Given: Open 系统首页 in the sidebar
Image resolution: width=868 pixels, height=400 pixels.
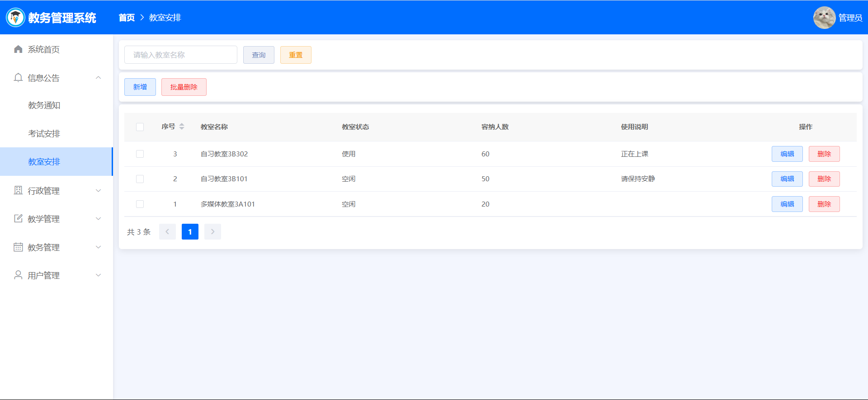Looking at the screenshot, I should [x=57, y=49].
